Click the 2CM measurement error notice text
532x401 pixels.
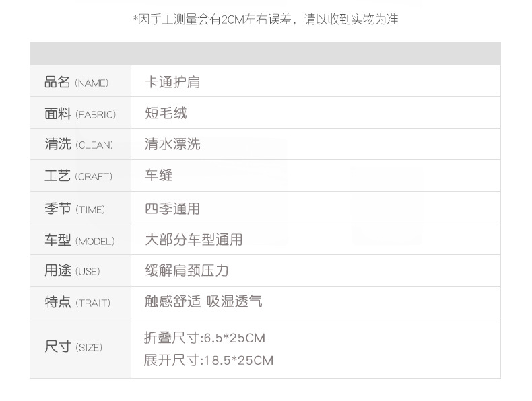pos(265,20)
